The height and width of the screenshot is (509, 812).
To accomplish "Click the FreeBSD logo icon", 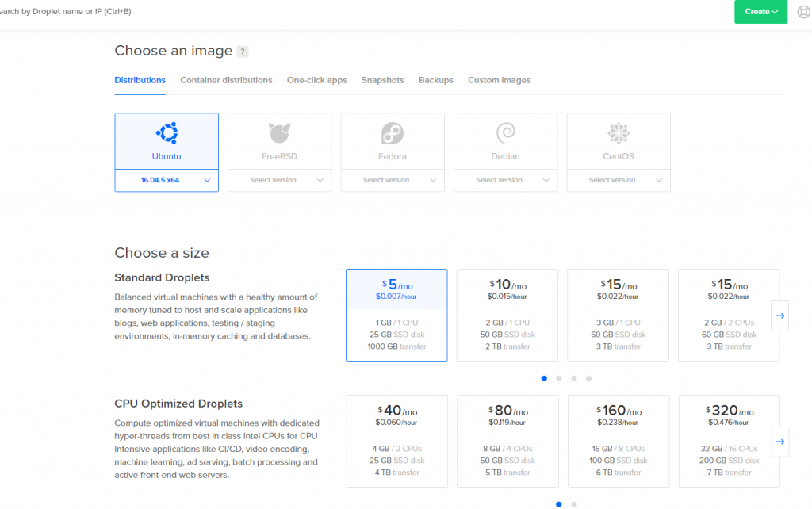I will click(x=279, y=133).
